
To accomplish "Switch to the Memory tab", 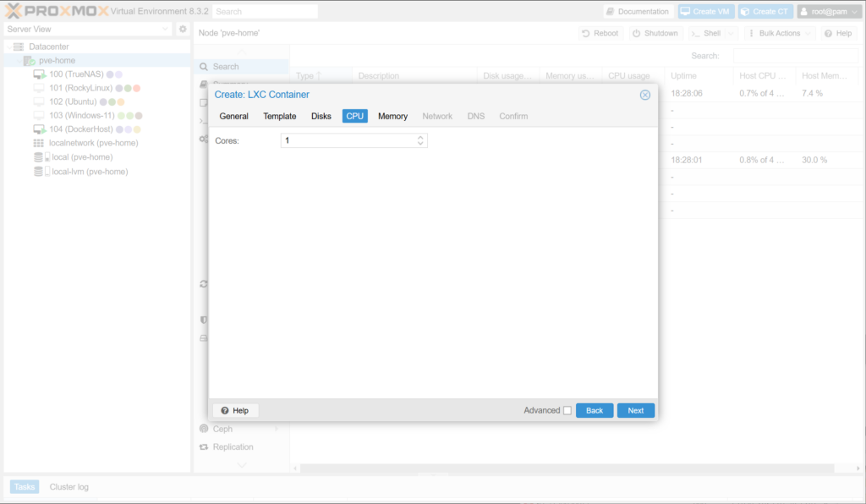I will (392, 116).
